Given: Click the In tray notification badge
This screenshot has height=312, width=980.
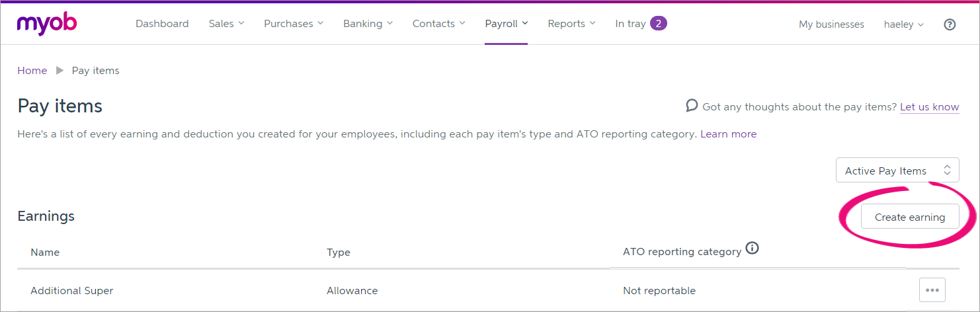Looking at the screenshot, I should [x=658, y=24].
